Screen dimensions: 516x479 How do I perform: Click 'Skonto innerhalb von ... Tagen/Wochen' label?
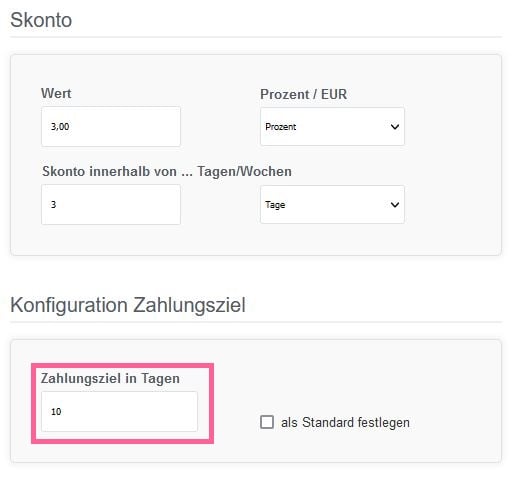click(x=167, y=171)
